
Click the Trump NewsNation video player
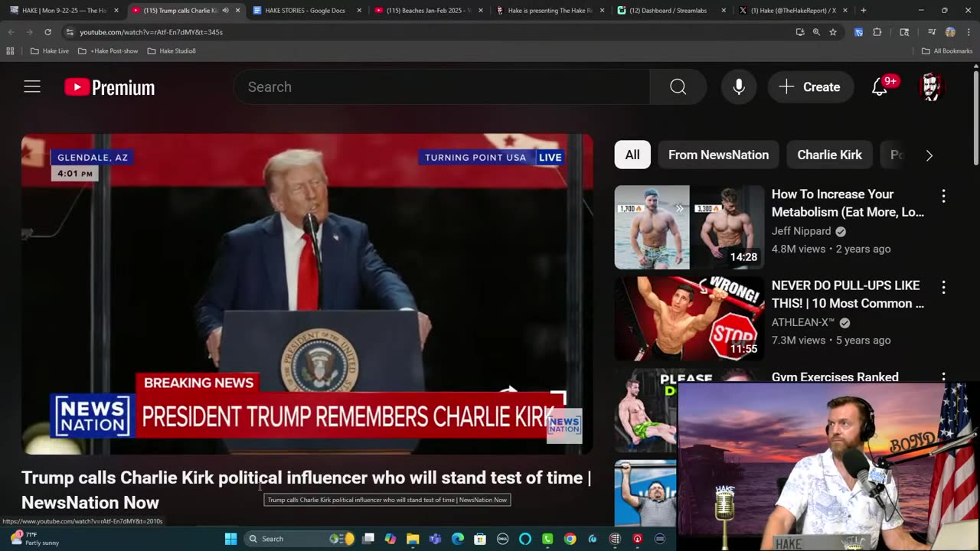[x=307, y=294]
